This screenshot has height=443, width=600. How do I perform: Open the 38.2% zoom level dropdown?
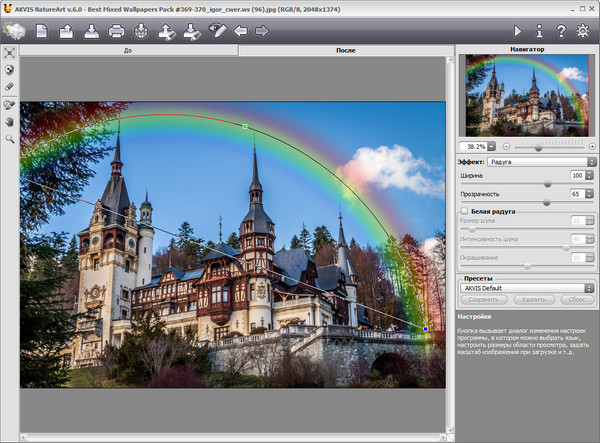492,146
